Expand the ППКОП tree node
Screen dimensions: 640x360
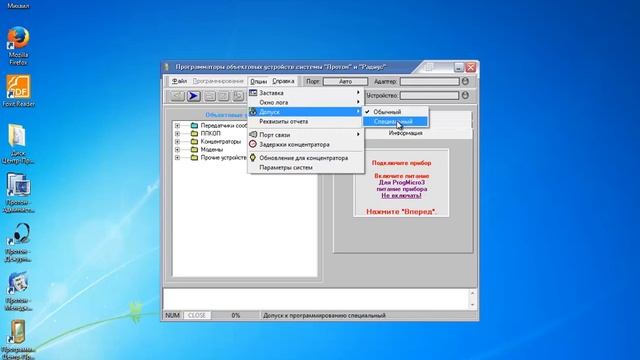(x=177, y=133)
